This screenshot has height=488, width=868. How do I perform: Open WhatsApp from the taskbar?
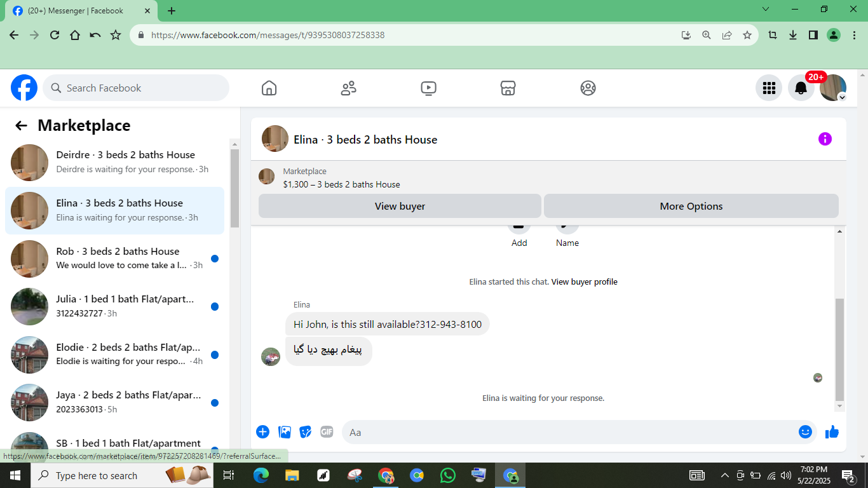[x=448, y=475]
